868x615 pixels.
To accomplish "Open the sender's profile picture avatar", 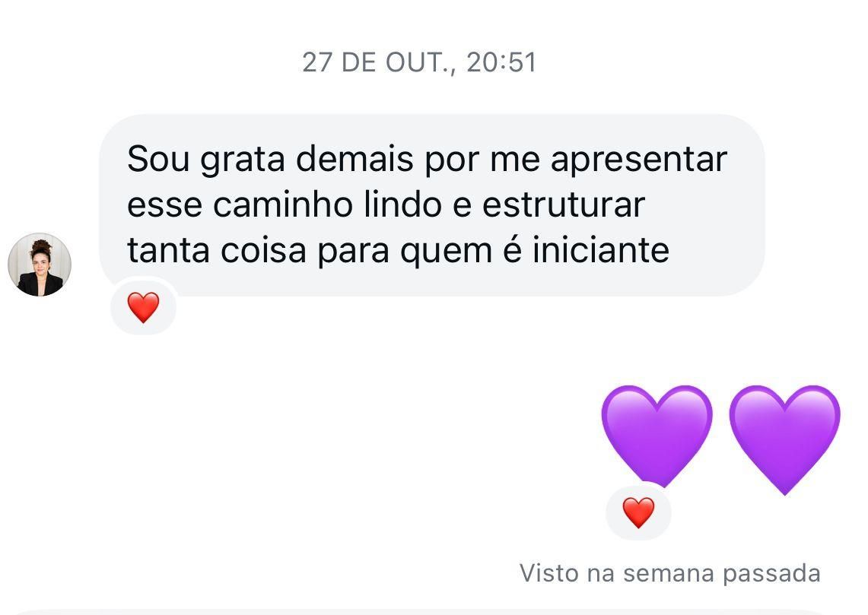I will click(40, 265).
